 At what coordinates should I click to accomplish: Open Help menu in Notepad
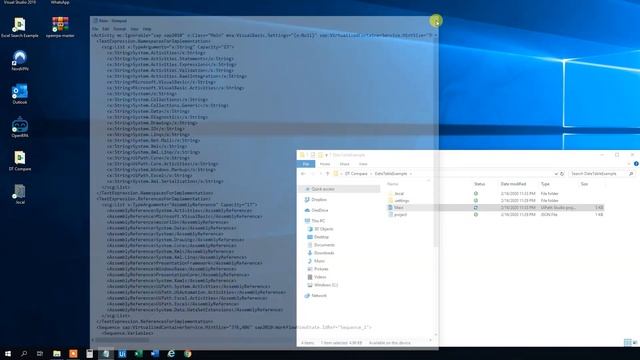(147, 29)
